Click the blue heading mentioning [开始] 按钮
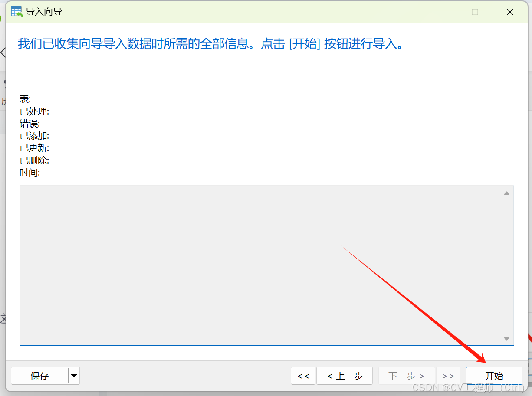Image resolution: width=532 pixels, height=396 pixels. (x=211, y=44)
